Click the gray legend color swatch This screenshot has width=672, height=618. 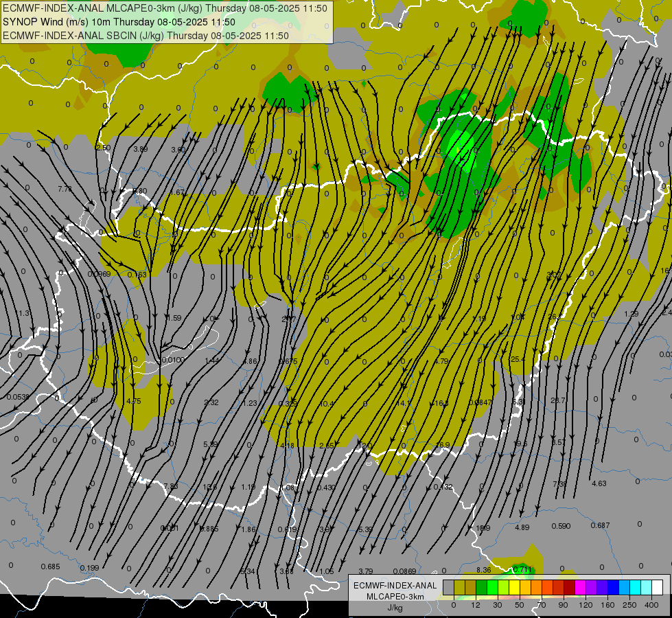click(x=448, y=587)
